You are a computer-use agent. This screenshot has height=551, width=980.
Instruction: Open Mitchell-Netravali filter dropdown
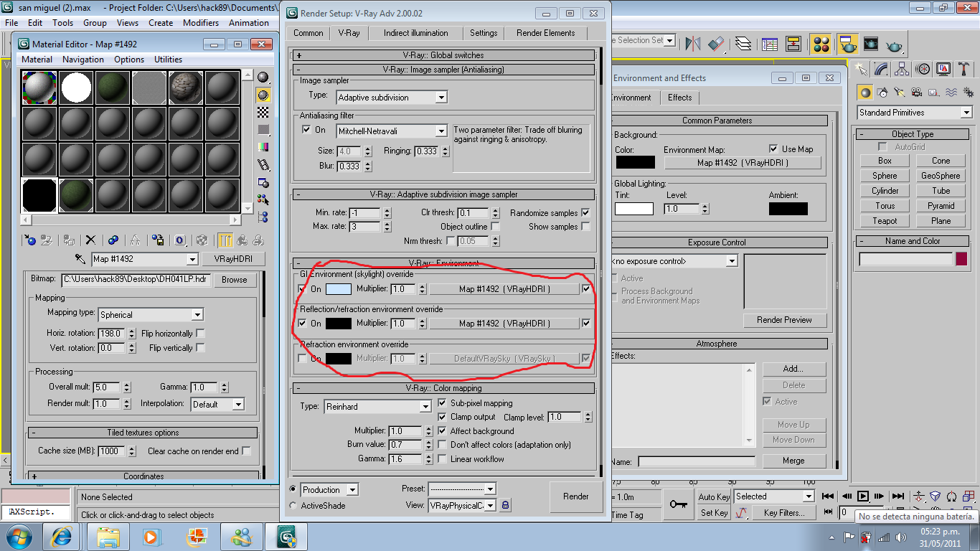tap(392, 131)
